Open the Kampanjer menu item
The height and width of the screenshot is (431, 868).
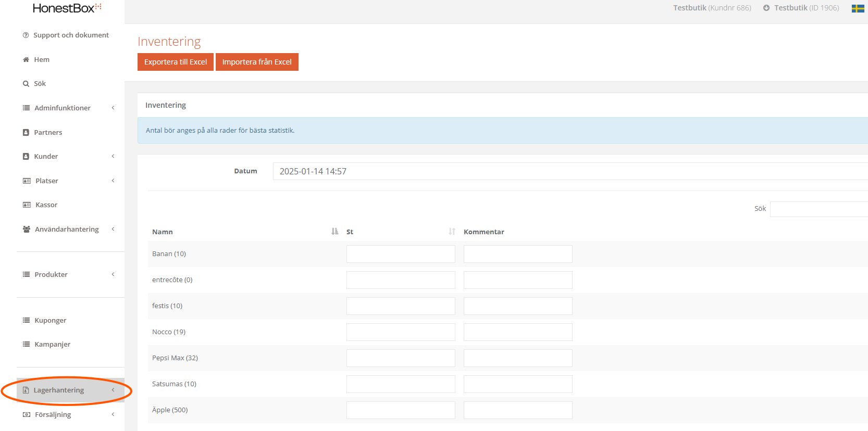click(52, 345)
